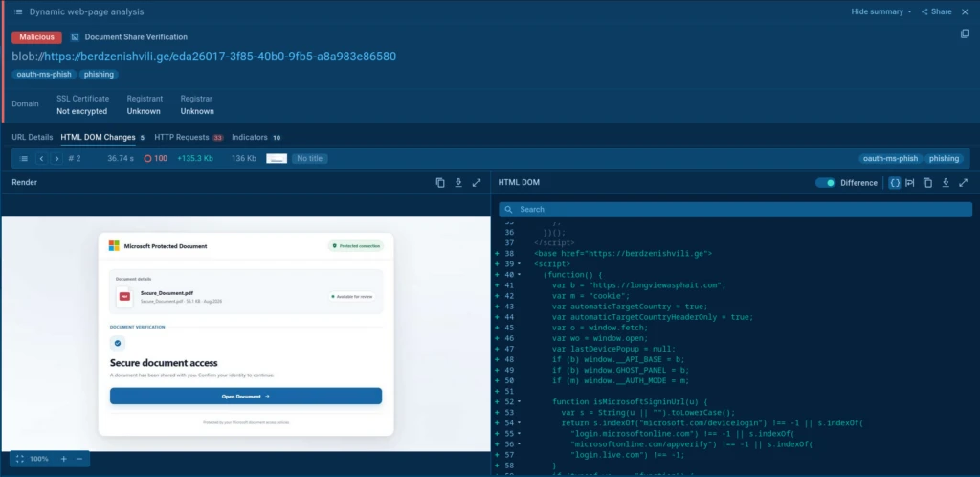Click the oauth-ms-phish tag in the change bar
This screenshot has width=980, height=477.
890,159
